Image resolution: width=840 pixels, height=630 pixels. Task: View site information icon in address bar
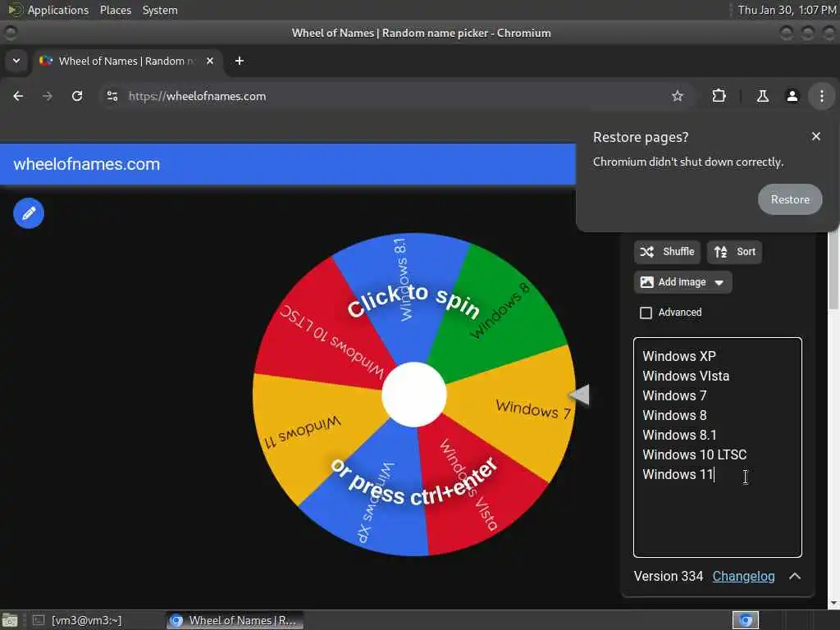pyautogui.click(x=112, y=97)
